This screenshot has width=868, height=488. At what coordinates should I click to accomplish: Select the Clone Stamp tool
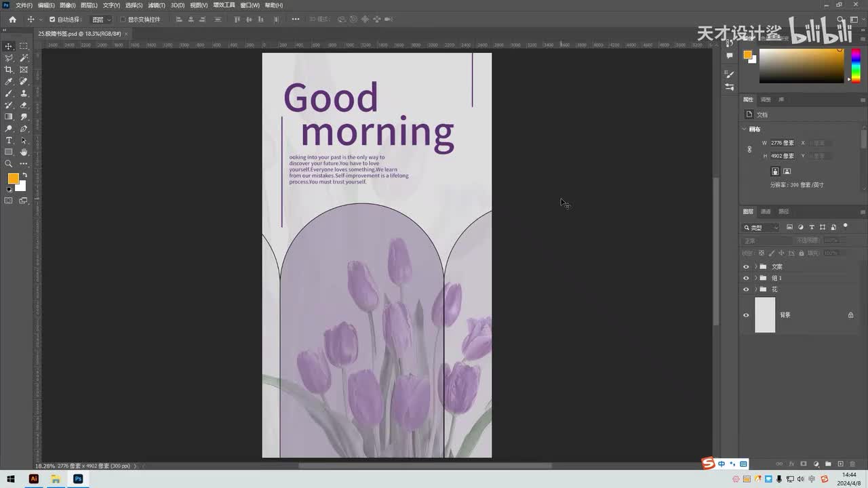point(24,94)
